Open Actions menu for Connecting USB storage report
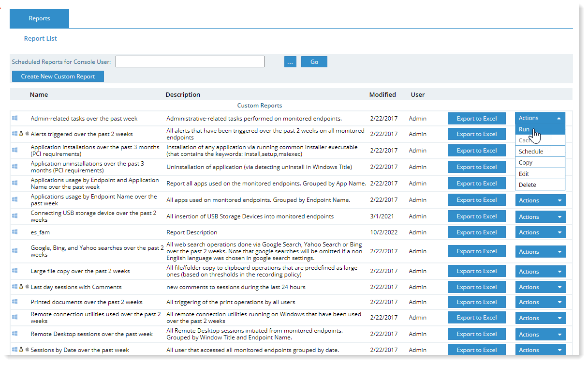The height and width of the screenshot is (368, 588). pyautogui.click(x=540, y=216)
